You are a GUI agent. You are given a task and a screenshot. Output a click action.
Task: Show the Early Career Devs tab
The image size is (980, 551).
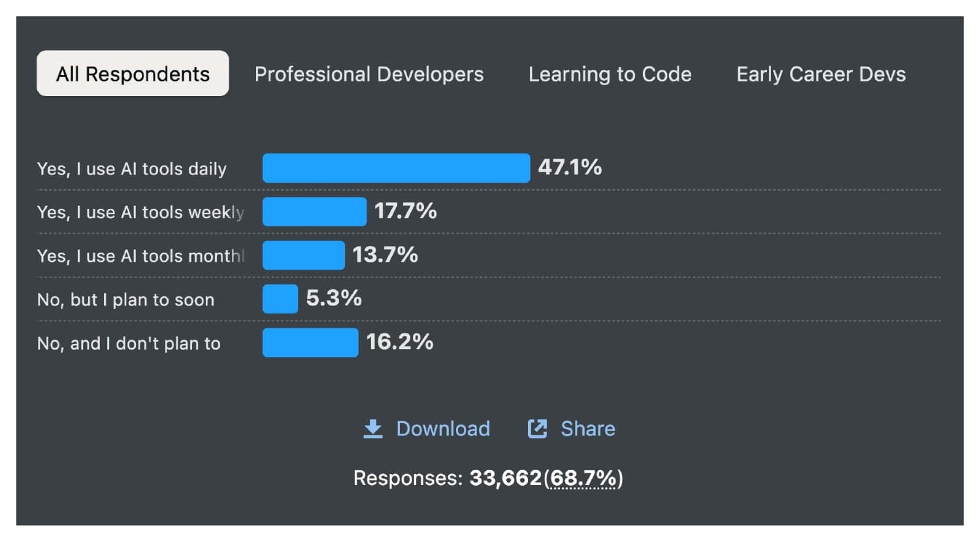tap(821, 74)
